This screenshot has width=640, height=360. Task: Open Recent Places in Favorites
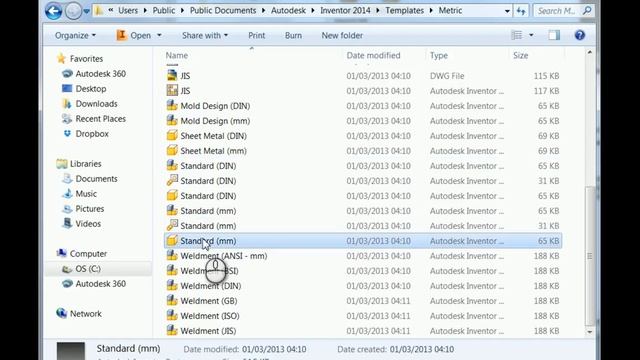(x=100, y=119)
